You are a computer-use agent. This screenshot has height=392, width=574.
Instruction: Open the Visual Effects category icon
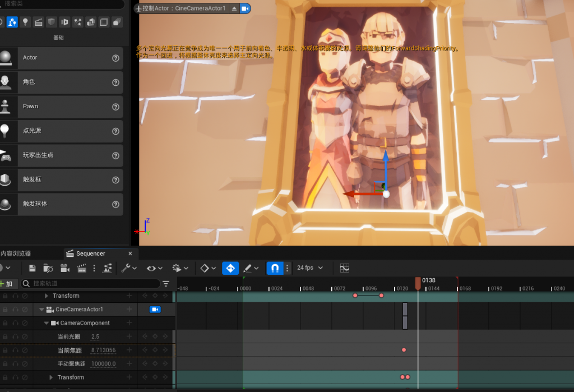pyautogui.click(x=77, y=22)
